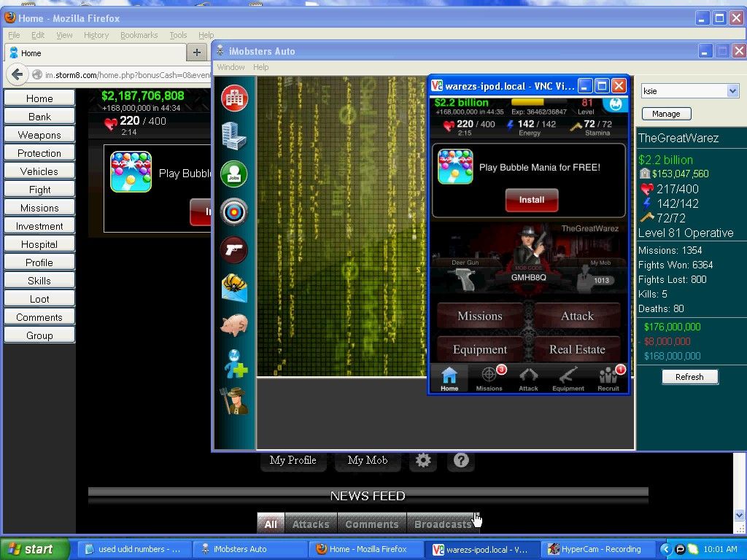Tap Recruit icon in VNC bottom bar
Screen dimensions: 747x560
(x=608, y=379)
